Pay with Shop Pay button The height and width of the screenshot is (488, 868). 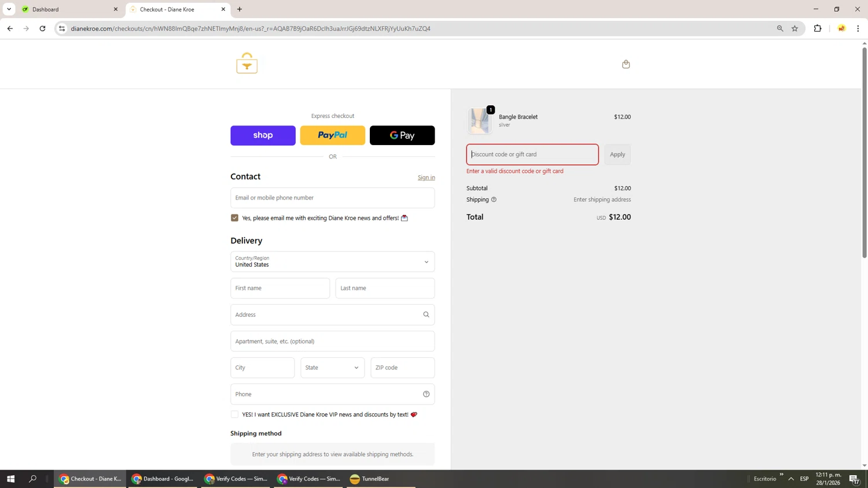[263, 135]
